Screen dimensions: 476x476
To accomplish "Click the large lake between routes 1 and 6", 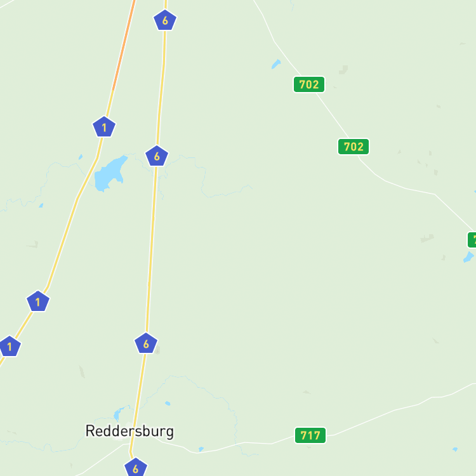I will 110,173.
